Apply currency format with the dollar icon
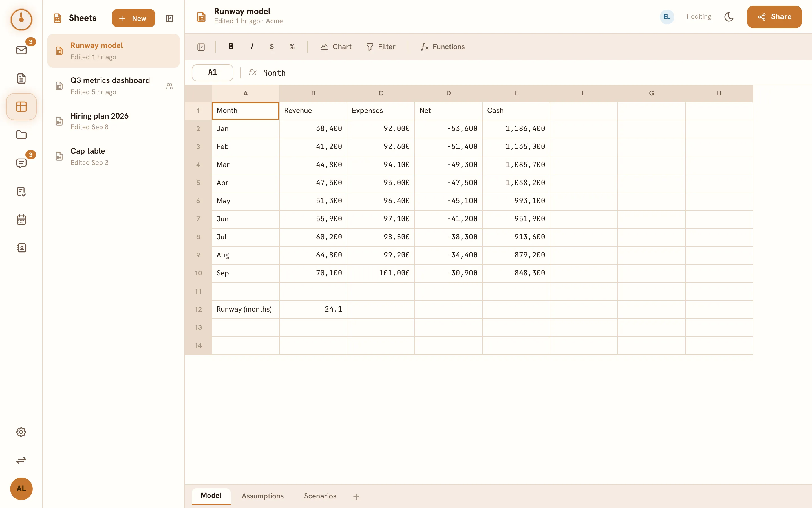 272,47
